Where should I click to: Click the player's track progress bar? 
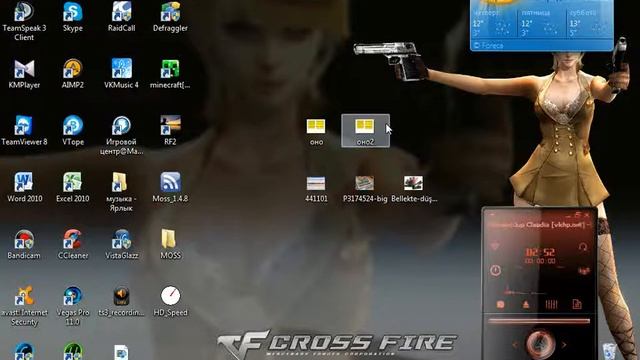[x=539, y=321]
